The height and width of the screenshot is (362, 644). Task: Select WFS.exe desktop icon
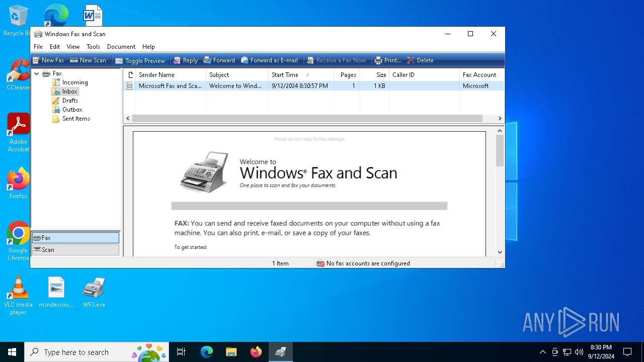point(94,292)
